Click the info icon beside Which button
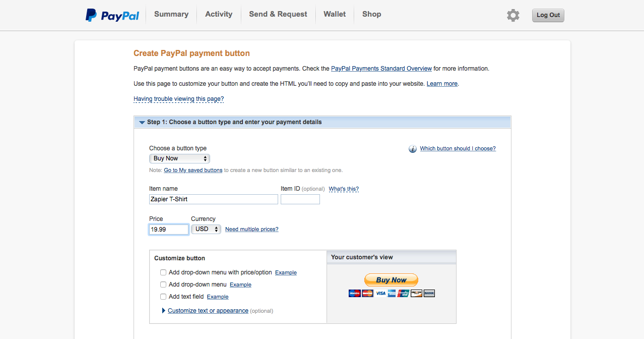 [412, 149]
